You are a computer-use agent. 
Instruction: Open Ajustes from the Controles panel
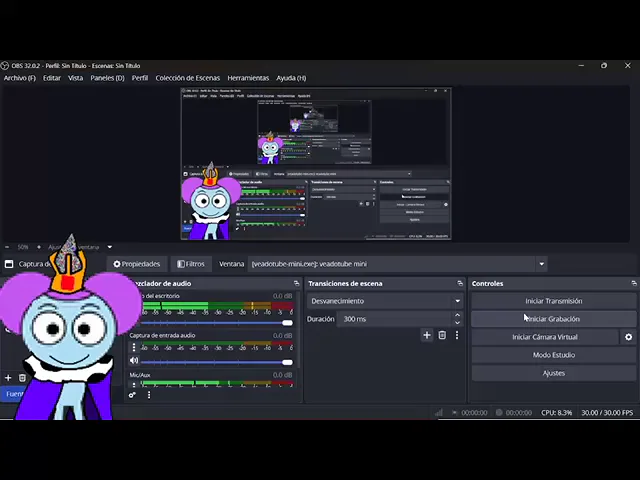coord(554,373)
